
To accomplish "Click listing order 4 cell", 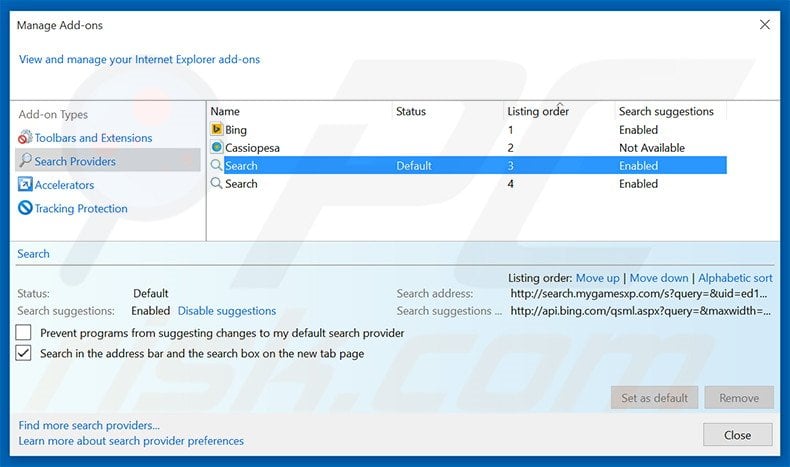I will [510, 184].
